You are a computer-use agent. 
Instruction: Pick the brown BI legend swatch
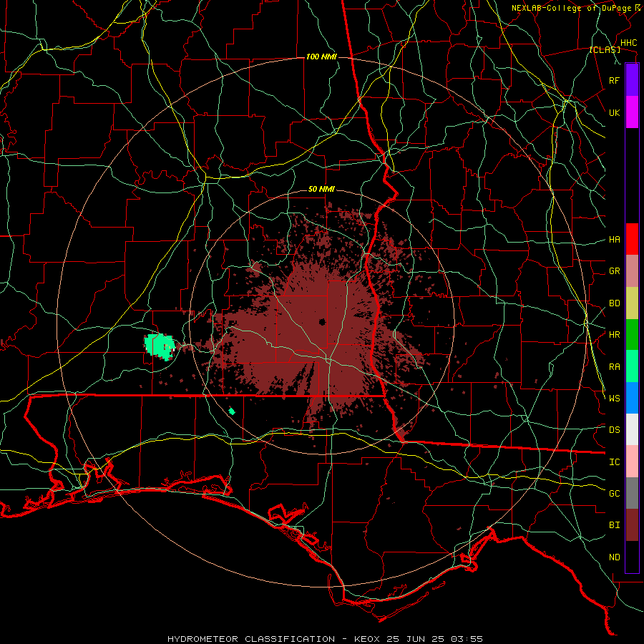(632, 525)
